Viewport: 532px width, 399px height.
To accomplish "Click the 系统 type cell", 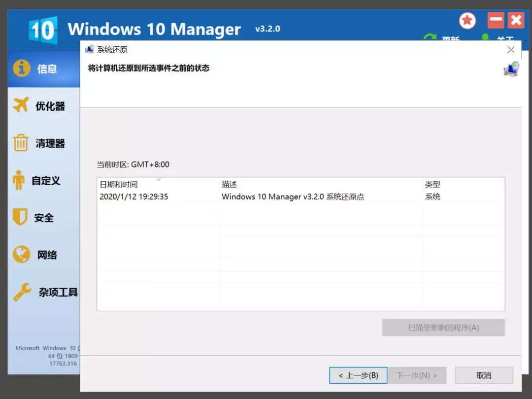I will (x=432, y=197).
